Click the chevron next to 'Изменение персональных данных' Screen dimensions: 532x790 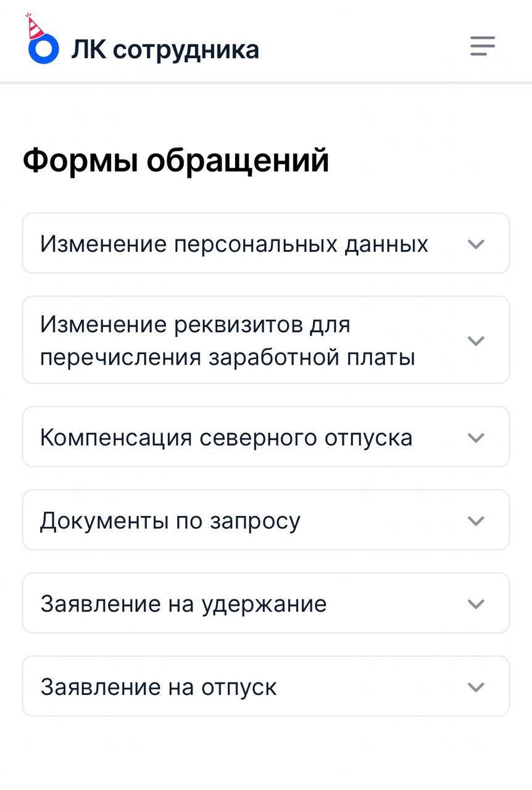475,243
